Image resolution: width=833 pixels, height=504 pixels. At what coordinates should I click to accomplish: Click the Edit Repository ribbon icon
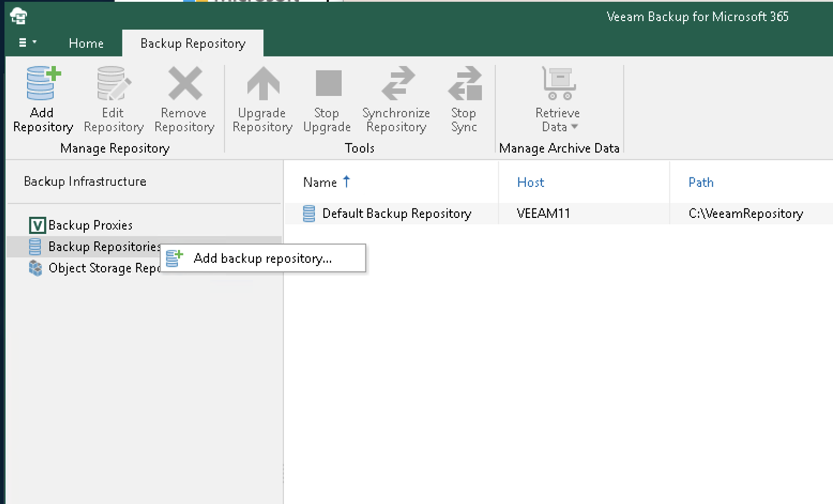coord(113,83)
